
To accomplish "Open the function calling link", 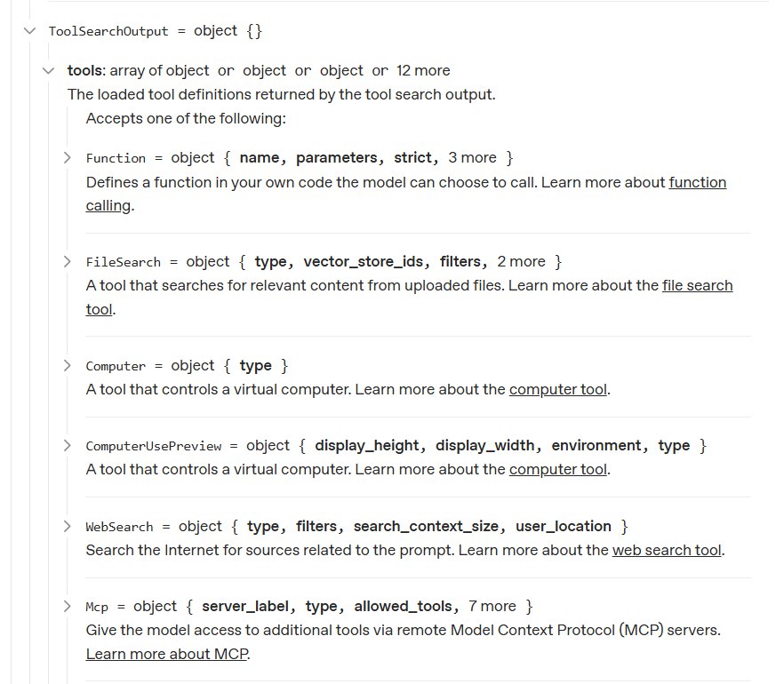I will pyautogui.click(x=697, y=183).
